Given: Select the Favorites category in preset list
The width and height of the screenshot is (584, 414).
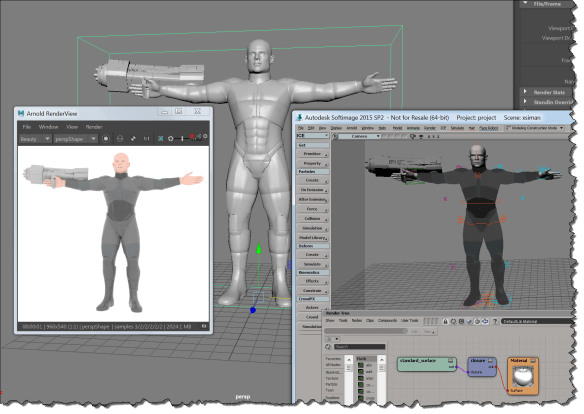Looking at the screenshot, I should tap(333, 359).
